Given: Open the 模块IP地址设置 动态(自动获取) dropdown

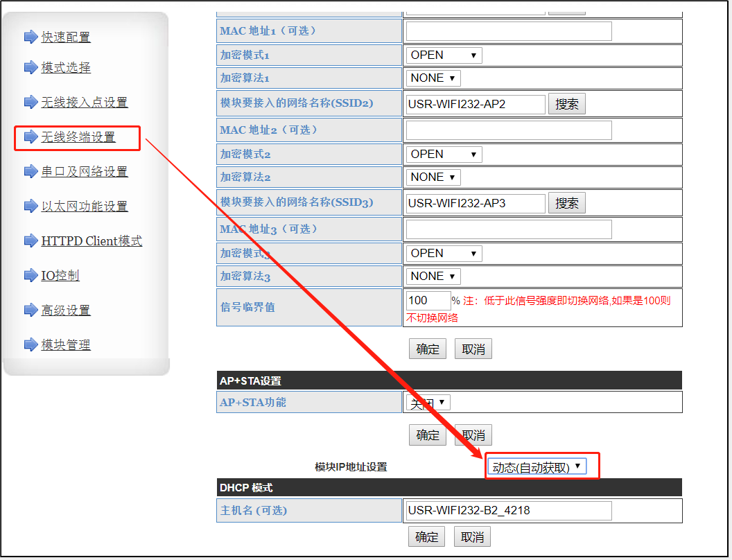Looking at the screenshot, I should [537, 467].
